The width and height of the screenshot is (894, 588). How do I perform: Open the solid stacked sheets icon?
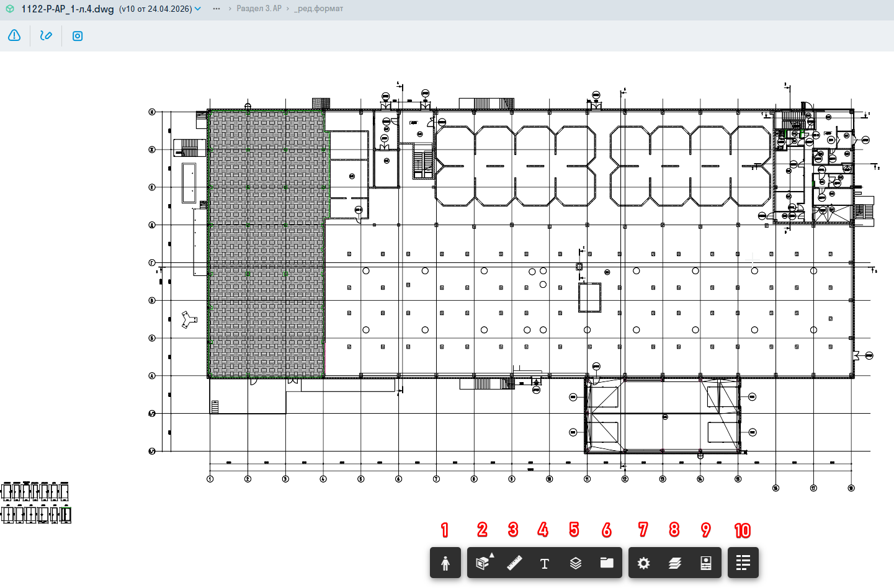(675, 563)
